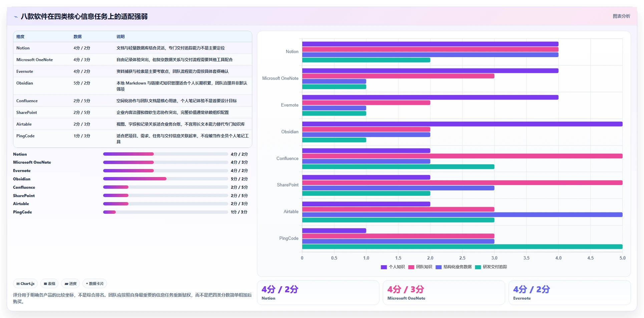Click the title 八款软件在四类核心信息任务上的适配强弱
644x318 pixels.
point(84,17)
